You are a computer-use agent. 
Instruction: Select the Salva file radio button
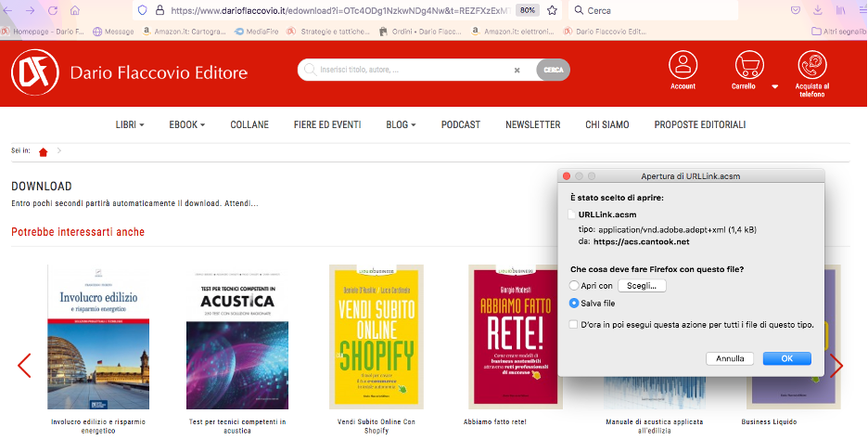(574, 304)
